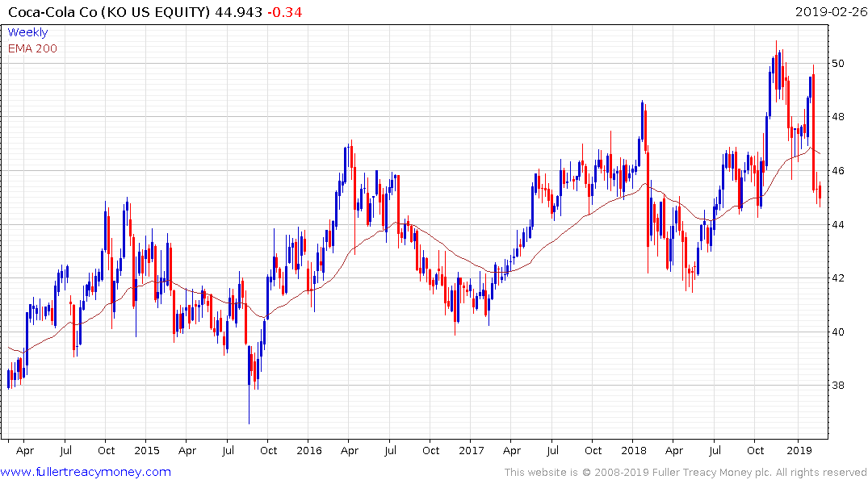Image resolution: width=868 pixels, height=484 pixels.
Task: Select the 'EMA 200' legend label
Action: click(32, 48)
